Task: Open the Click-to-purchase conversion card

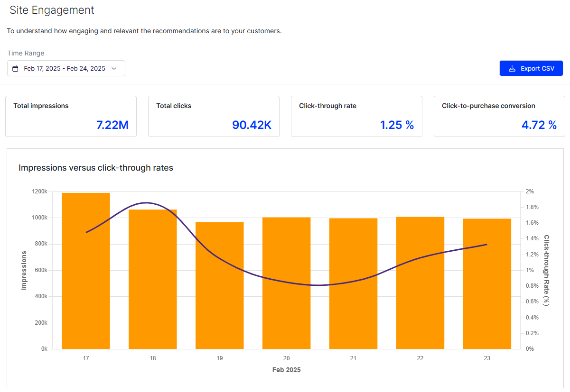Action: [499, 117]
